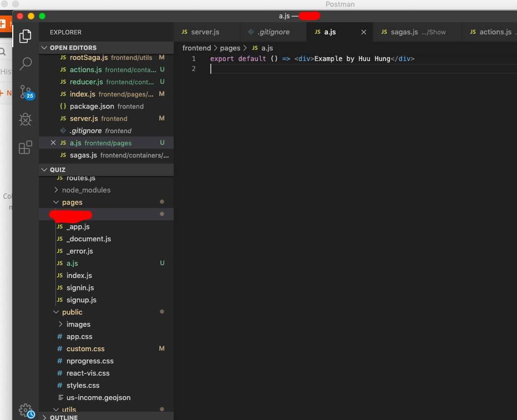Place cursor on editor line 1 code

312,59
